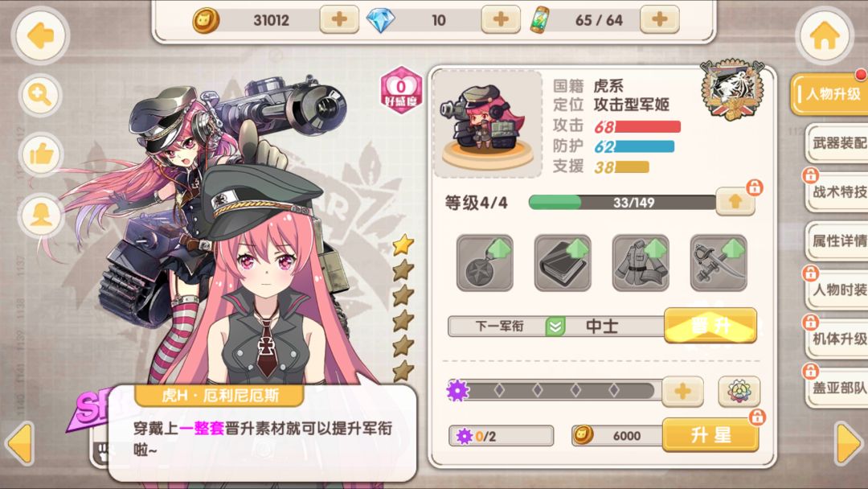This screenshot has width=868, height=489.
Task: Select the book promotion material slot
Action: click(563, 262)
